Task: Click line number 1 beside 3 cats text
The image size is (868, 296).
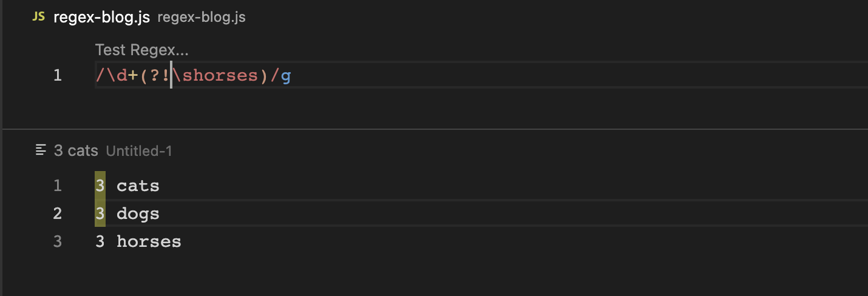Action: click(x=57, y=186)
